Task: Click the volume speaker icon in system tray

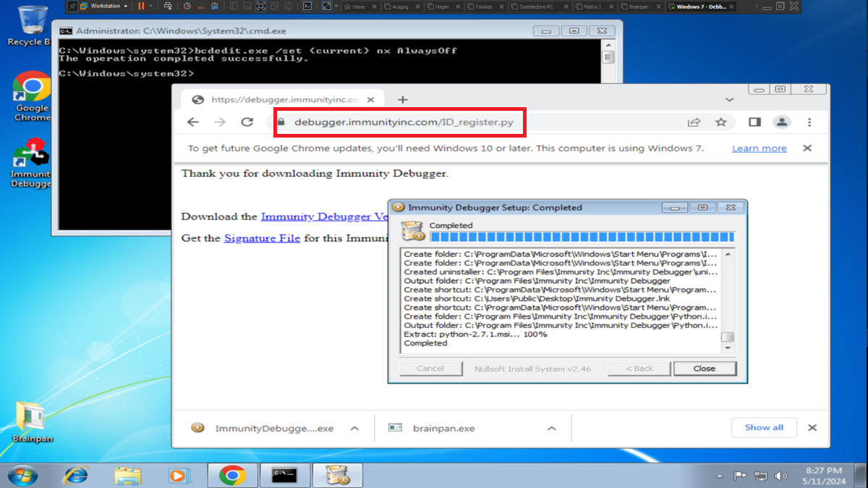Action: click(x=780, y=476)
